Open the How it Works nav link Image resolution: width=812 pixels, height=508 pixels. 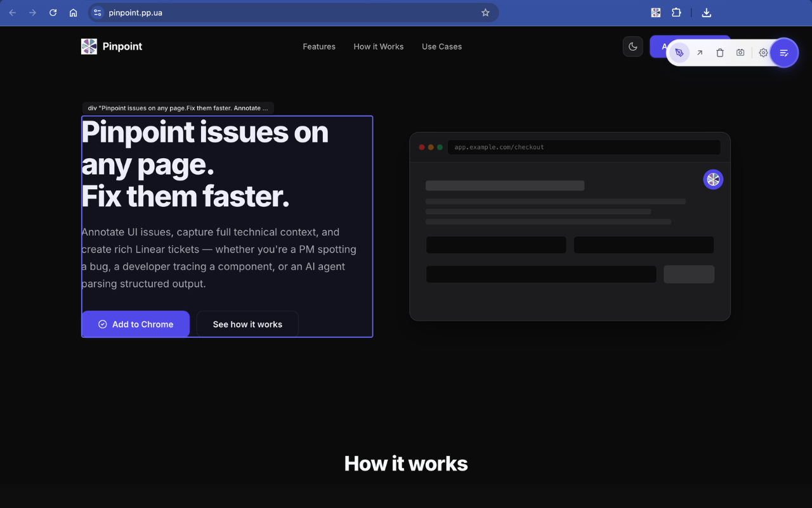coord(379,46)
